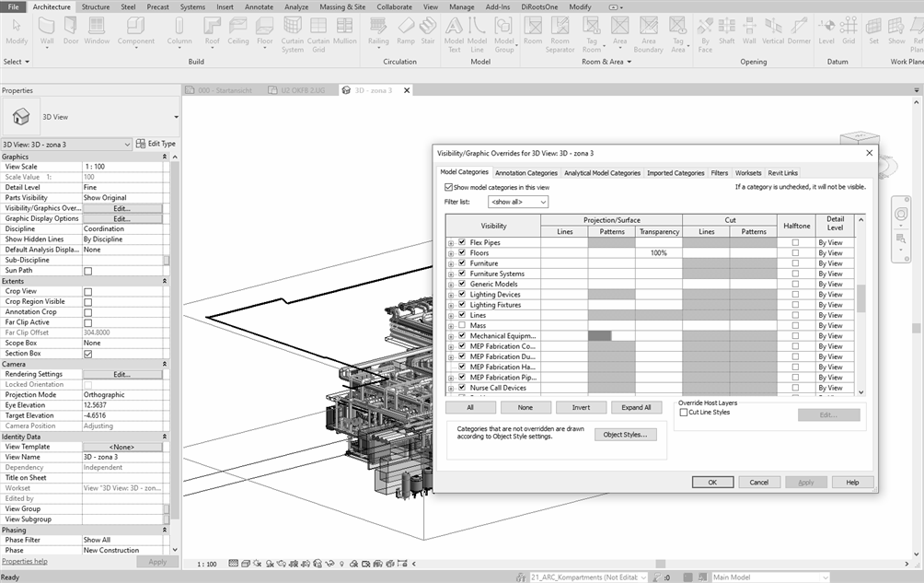Click the Object Styles button

(x=625, y=435)
